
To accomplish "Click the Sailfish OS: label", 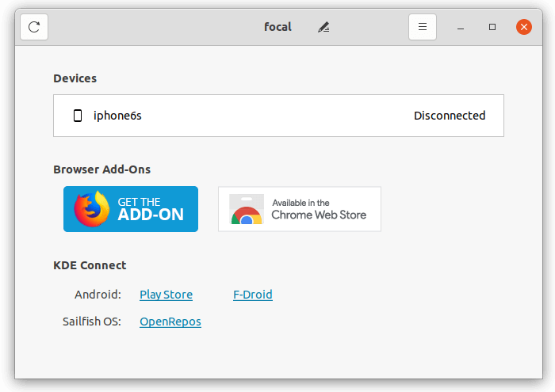I will [x=92, y=322].
